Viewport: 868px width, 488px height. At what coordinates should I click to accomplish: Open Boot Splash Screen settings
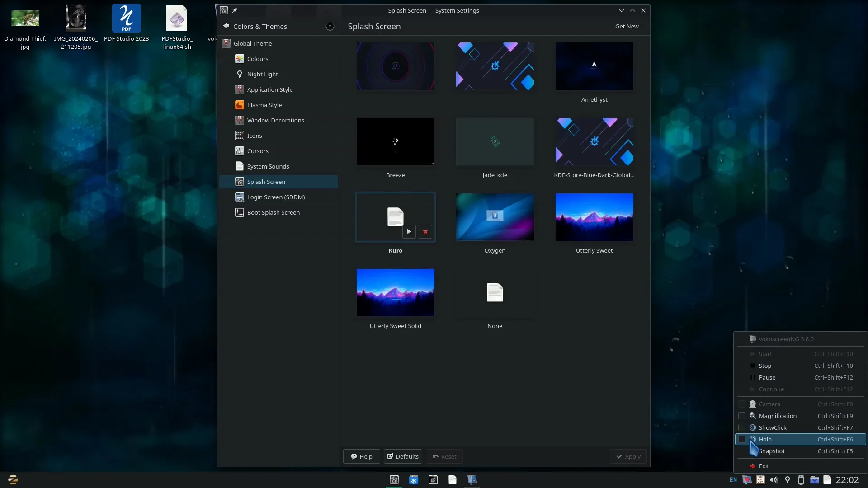click(x=278, y=212)
